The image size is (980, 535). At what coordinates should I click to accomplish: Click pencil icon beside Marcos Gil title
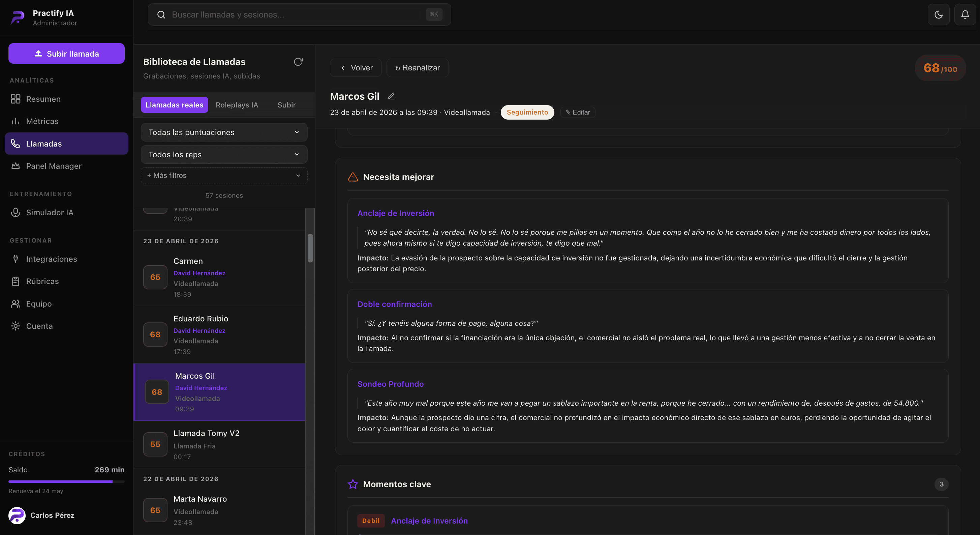pos(391,96)
